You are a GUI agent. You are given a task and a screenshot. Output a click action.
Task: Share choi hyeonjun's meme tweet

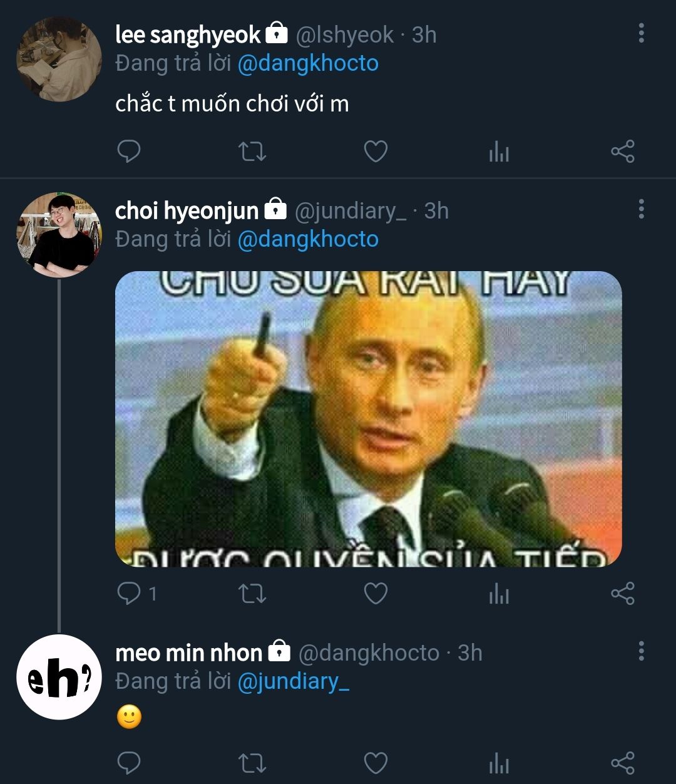[622, 593]
